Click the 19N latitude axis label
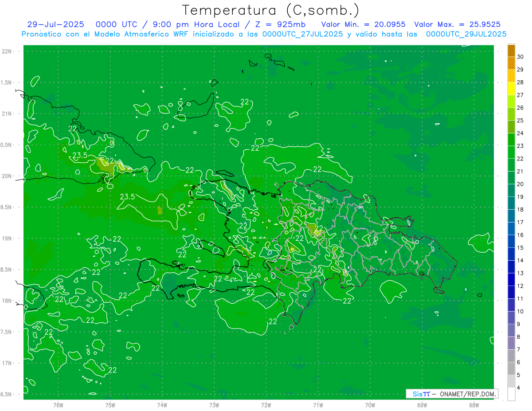Image resolution: width=532 pixels, height=411 pixels. coord(7,239)
